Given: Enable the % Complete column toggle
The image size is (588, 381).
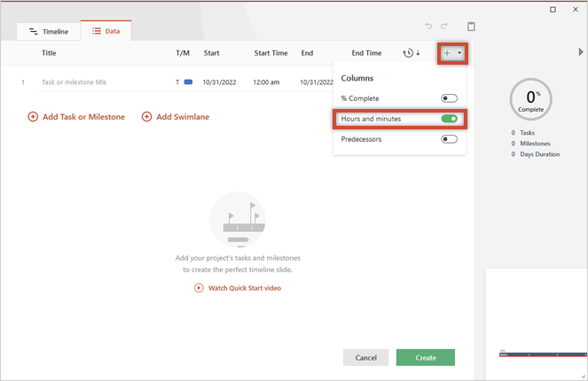Looking at the screenshot, I should [449, 98].
